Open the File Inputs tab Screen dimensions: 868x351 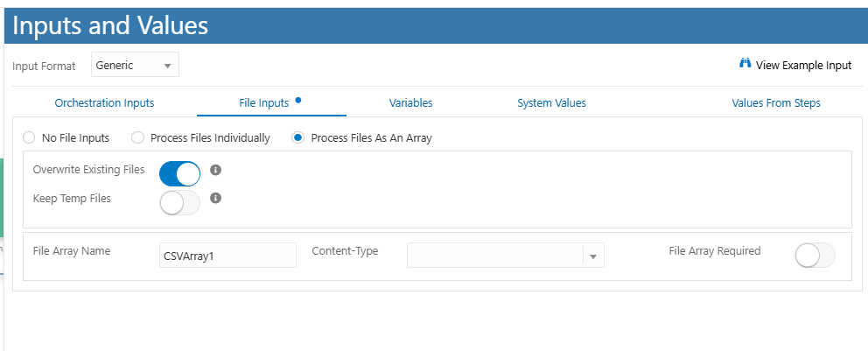click(264, 103)
